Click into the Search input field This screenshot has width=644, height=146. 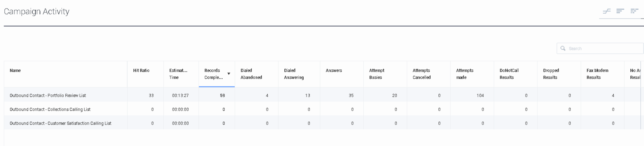pyautogui.click(x=600, y=48)
